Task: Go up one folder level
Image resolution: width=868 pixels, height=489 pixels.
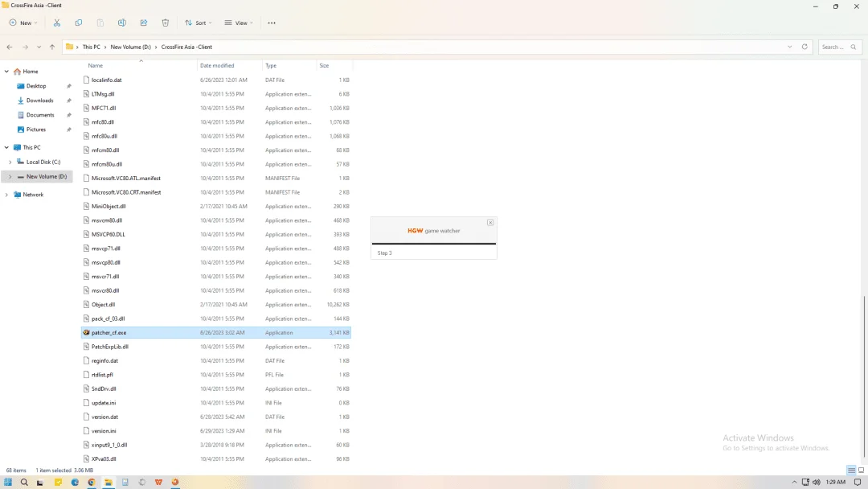Action: (x=52, y=47)
